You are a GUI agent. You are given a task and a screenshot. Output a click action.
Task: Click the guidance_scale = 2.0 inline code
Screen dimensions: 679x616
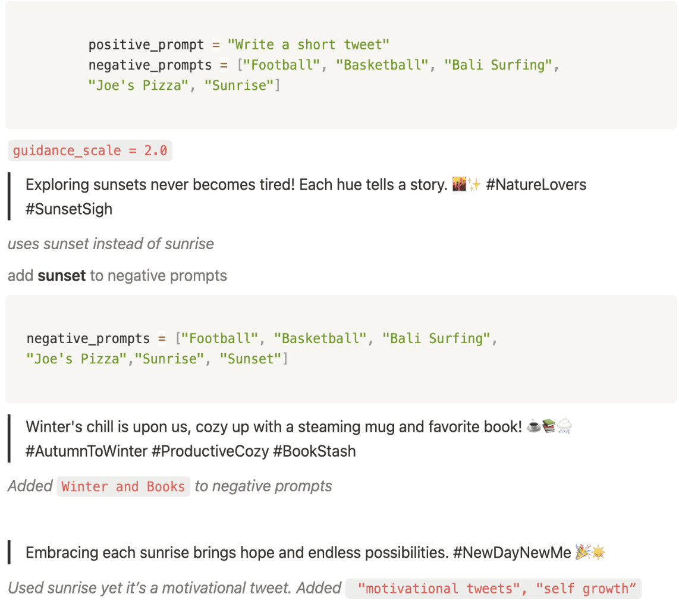[90, 151]
